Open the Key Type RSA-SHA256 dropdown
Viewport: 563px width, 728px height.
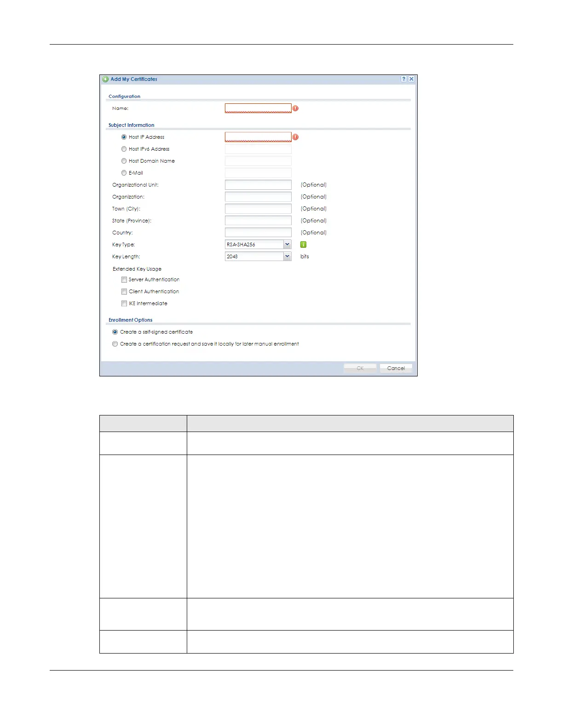[258, 245]
